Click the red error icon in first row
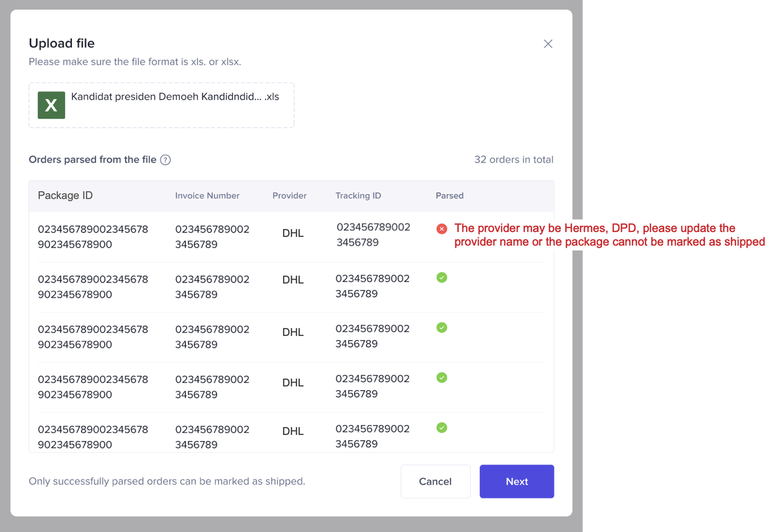Viewport: 773px width, 532px height. click(442, 228)
